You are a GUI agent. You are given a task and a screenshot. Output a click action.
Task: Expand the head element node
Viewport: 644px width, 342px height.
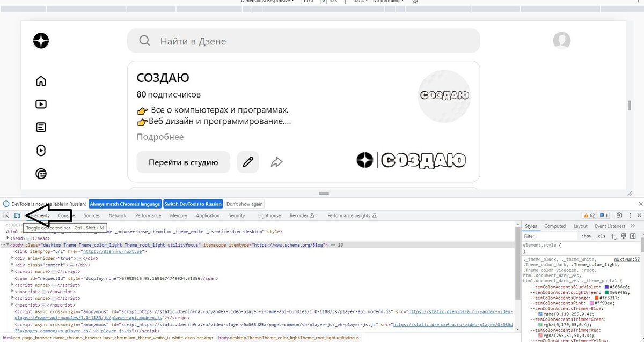(x=8, y=237)
